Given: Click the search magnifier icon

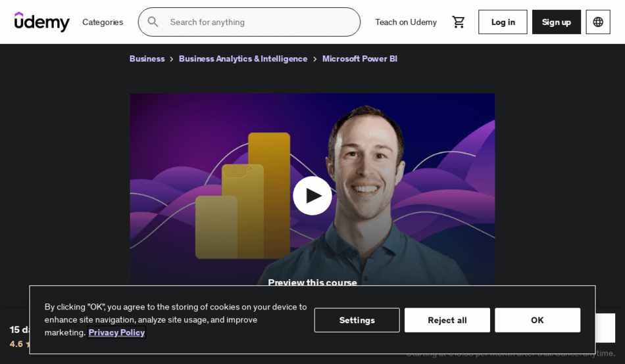Looking at the screenshot, I should 153,22.
